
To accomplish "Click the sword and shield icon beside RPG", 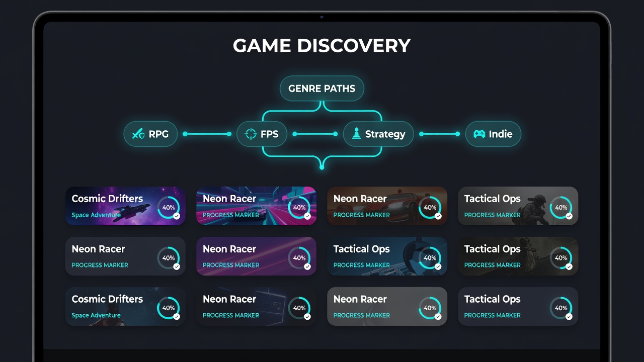I will (138, 134).
